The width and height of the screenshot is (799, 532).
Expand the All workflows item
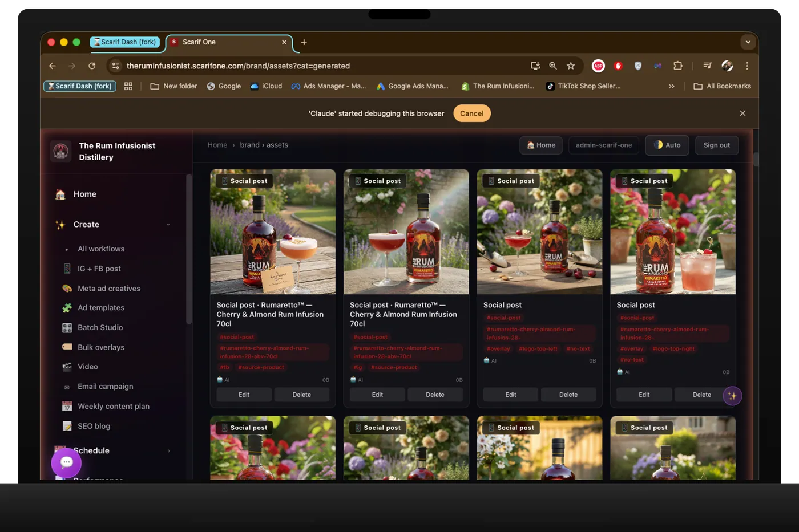pyautogui.click(x=101, y=249)
